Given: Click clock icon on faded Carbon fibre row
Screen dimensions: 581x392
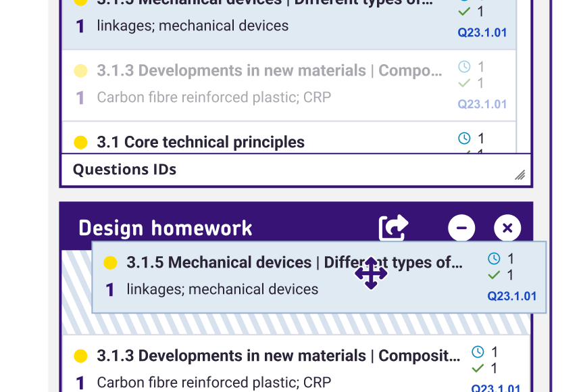Looking at the screenshot, I should [464, 67].
